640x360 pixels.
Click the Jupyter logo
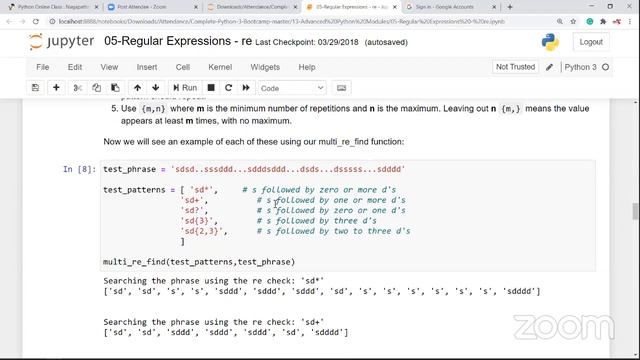(62, 41)
